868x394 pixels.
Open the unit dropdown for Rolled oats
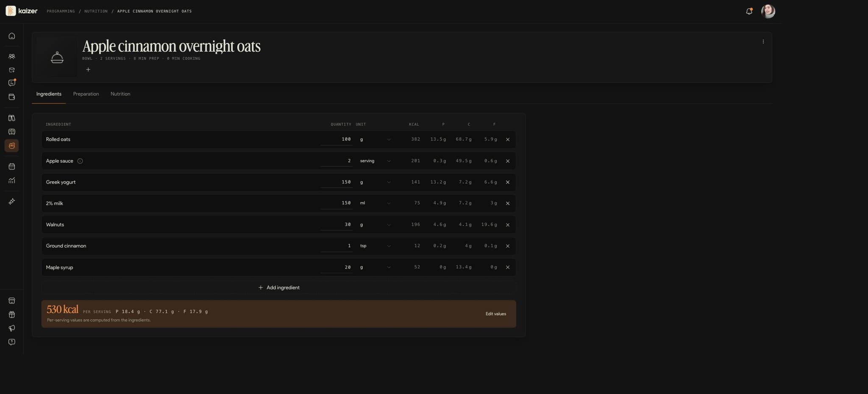click(x=375, y=139)
